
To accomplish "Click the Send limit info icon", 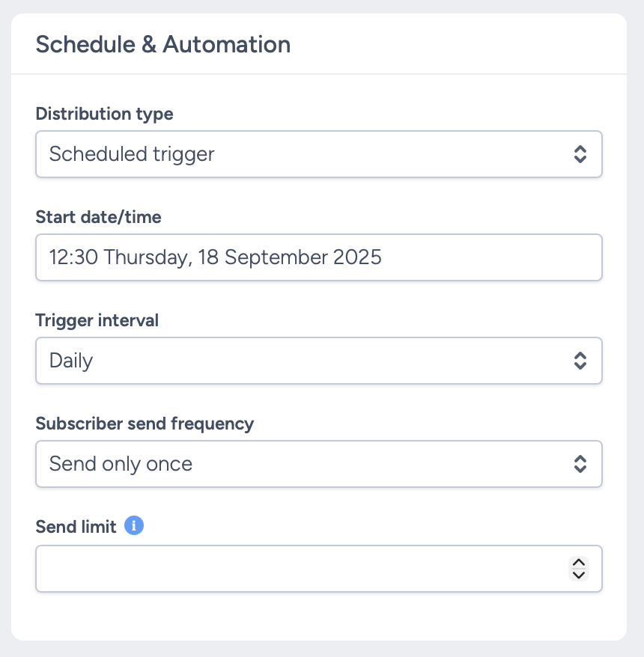I will point(134,525).
